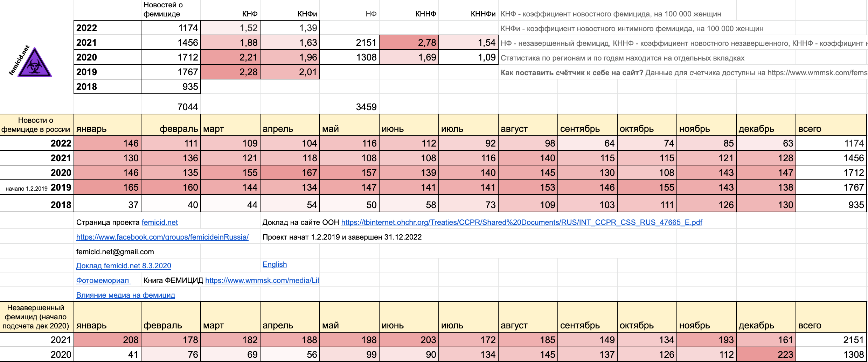
Task: Select the август header in the news table
Action: (528, 125)
